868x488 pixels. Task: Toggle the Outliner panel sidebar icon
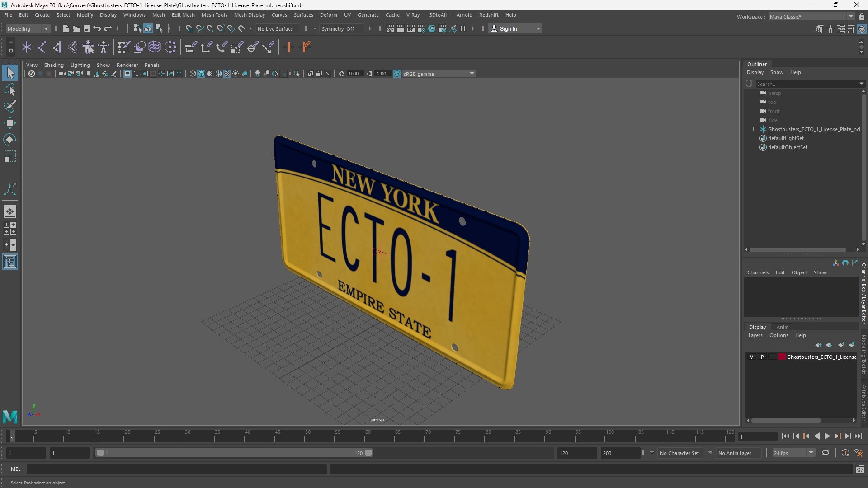coord(10,262)
